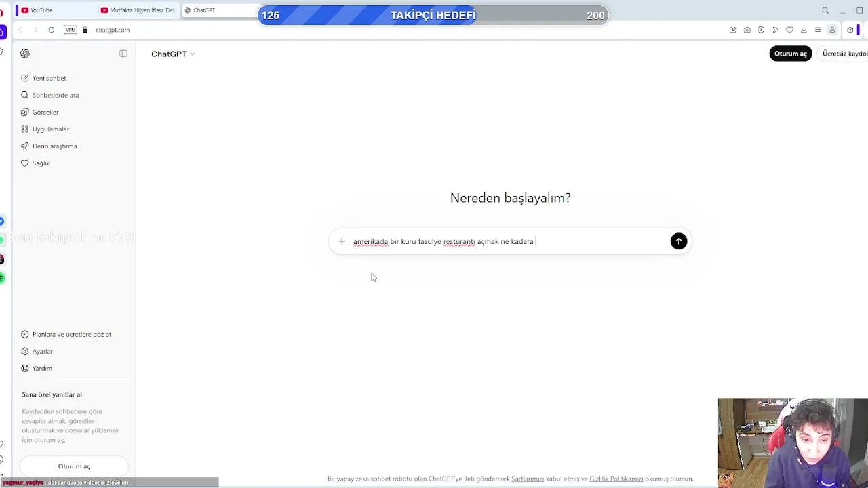The height and width of the screenshot is (488, 868).
Task: Click the Planlara ve ücretlere göz at icon
Action: [x=25, y=334]
